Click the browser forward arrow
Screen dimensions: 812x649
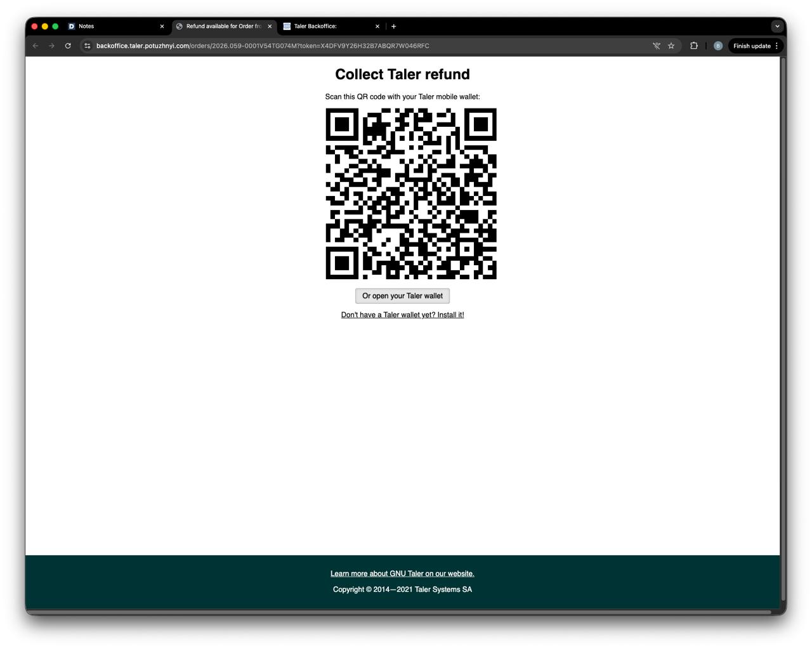click(x=51, y=46)
